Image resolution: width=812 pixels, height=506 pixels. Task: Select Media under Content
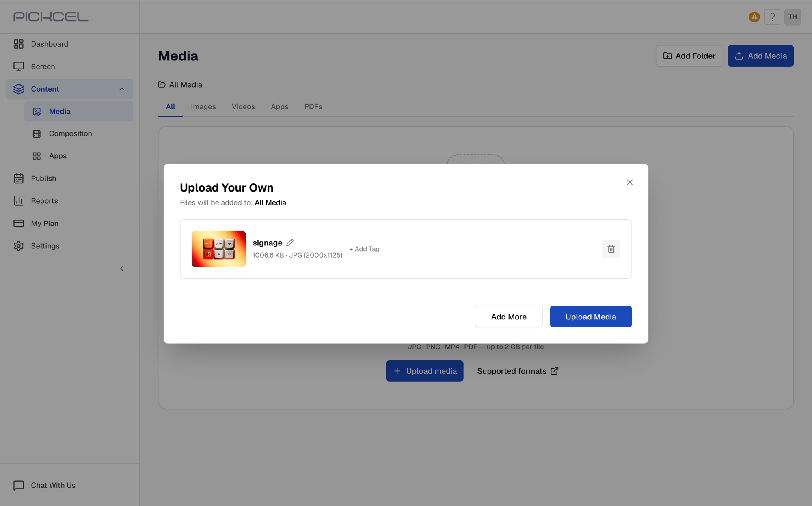point(78,111)
